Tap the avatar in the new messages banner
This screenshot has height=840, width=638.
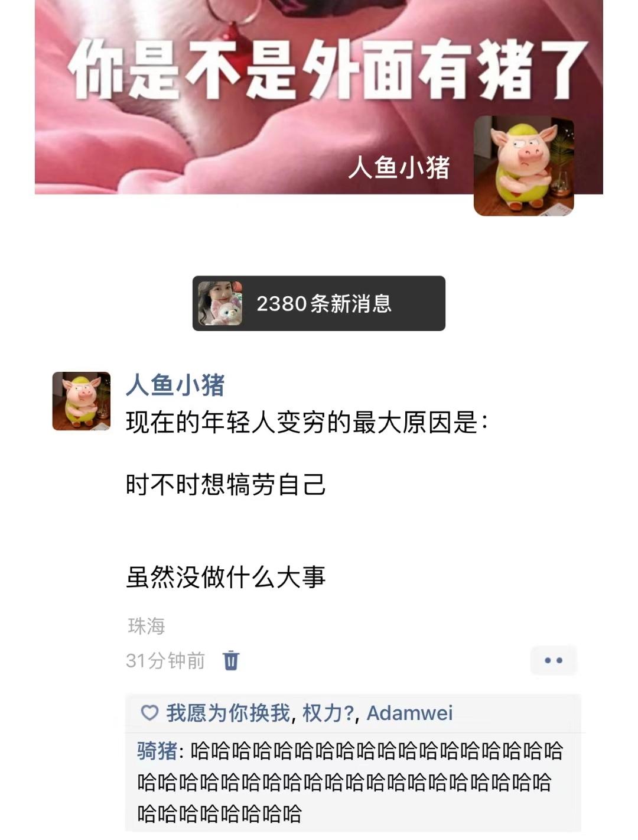click(x=220, y=303)
